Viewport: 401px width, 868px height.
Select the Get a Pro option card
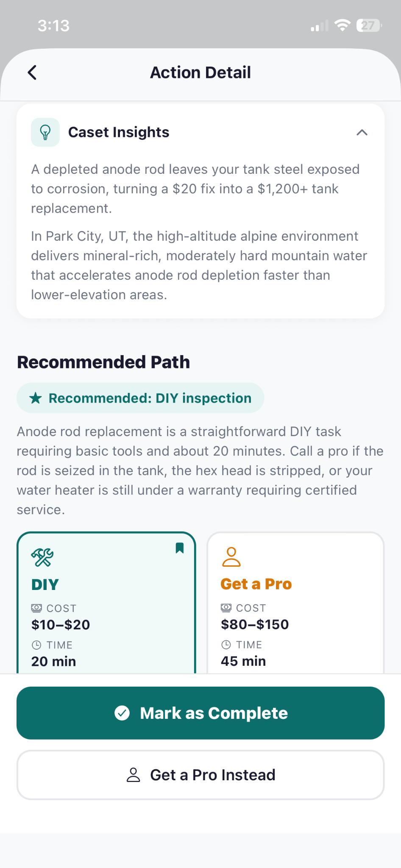(295, 603)
